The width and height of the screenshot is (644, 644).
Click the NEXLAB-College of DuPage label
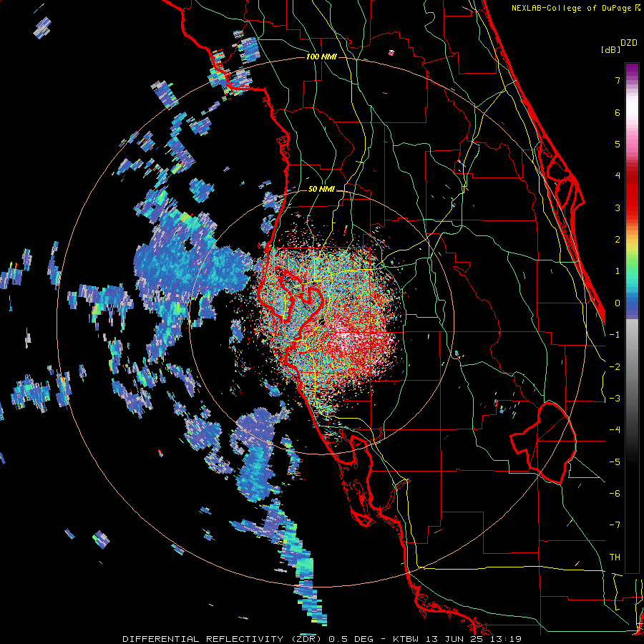573,8
